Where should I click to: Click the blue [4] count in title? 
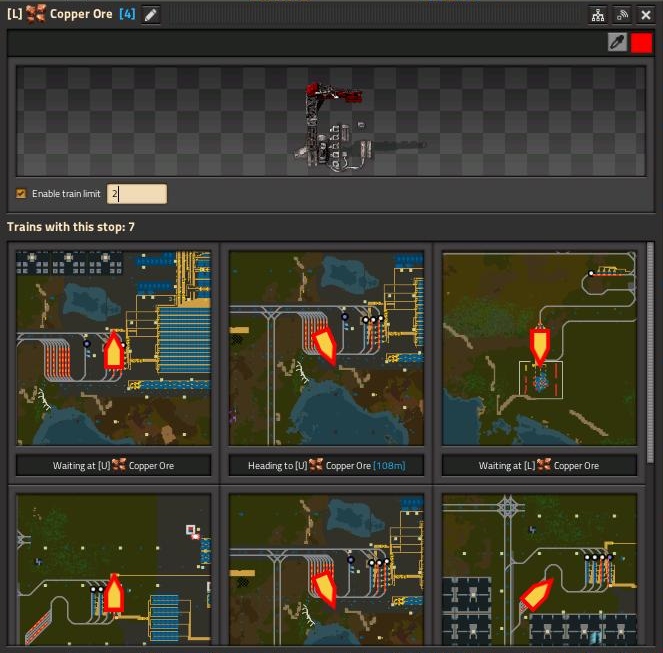tap(127, 14)
